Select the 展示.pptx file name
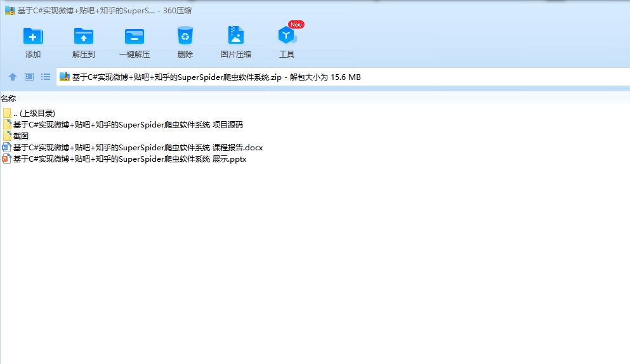Image resolution: width=630 pixels, height=364 pixels. click(x=130, y=159)
